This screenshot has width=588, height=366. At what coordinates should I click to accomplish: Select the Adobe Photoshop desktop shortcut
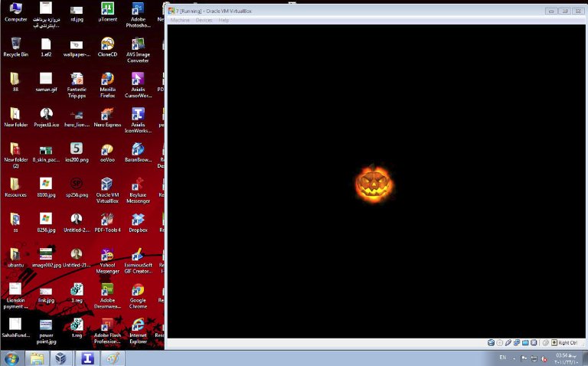click(x=138, y=15)
